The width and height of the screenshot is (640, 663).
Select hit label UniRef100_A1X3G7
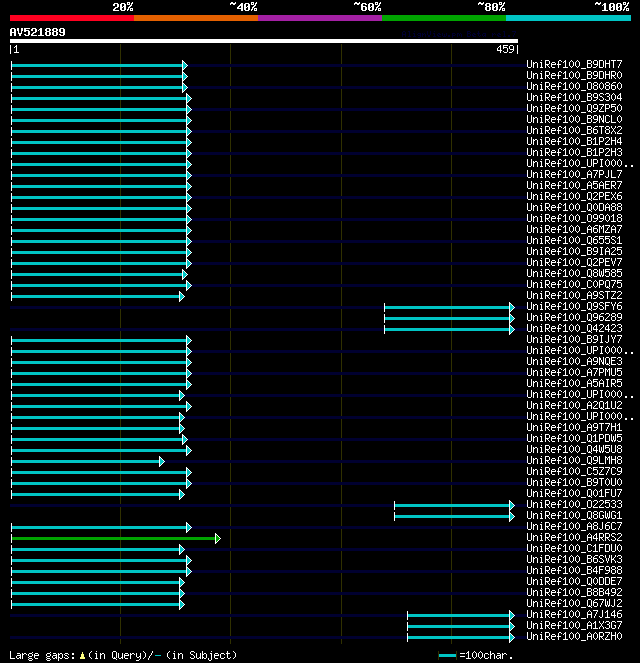coord(574,625)
